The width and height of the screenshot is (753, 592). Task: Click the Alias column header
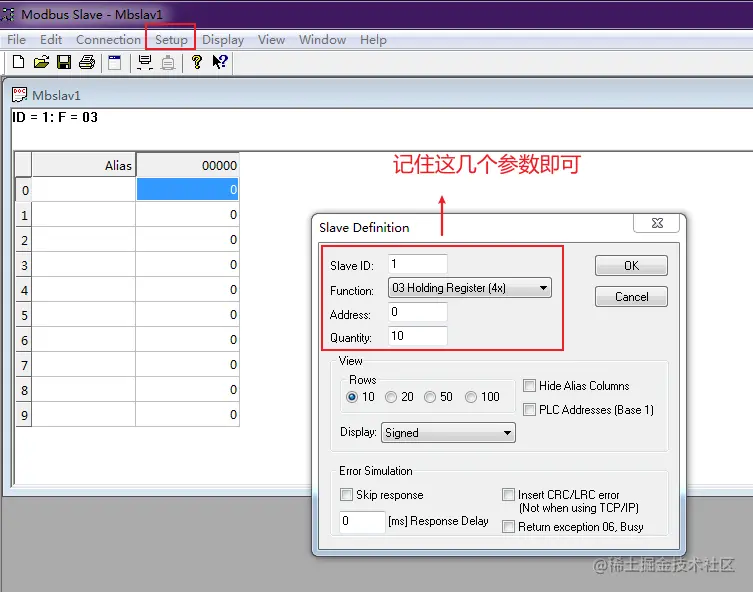[x=84, y=165]
